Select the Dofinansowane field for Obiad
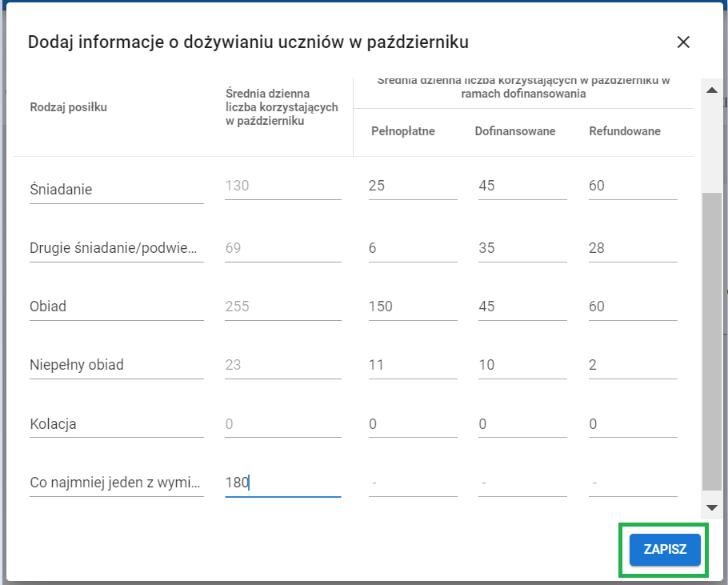This screenshot has height=585, width=728. pos(522,307)
